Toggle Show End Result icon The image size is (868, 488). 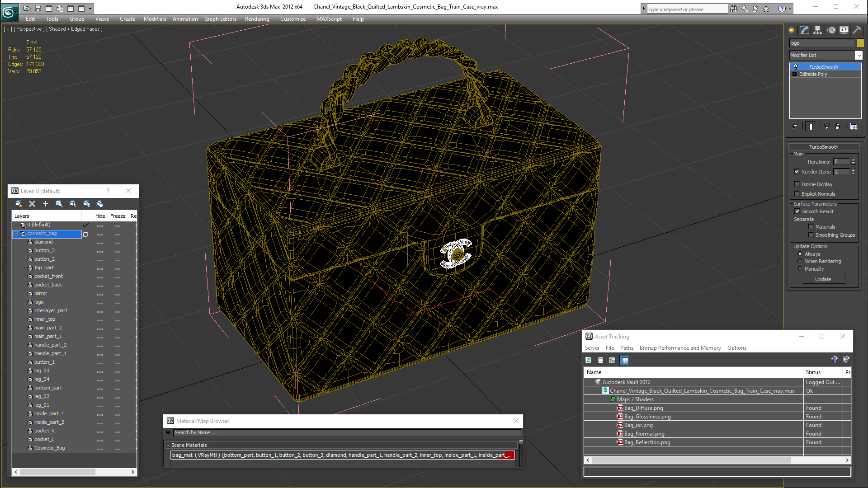click(x=811, y=127)
